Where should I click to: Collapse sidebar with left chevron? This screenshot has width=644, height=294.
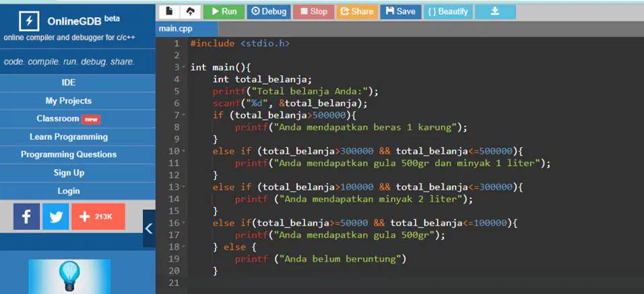pos(149,228)
